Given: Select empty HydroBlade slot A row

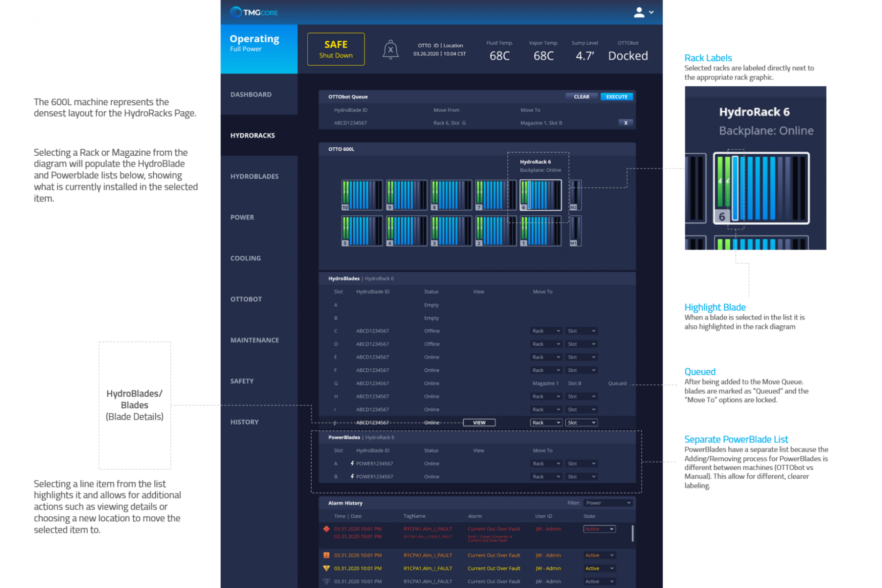Looking at the screenshot, I should point(477,305).
